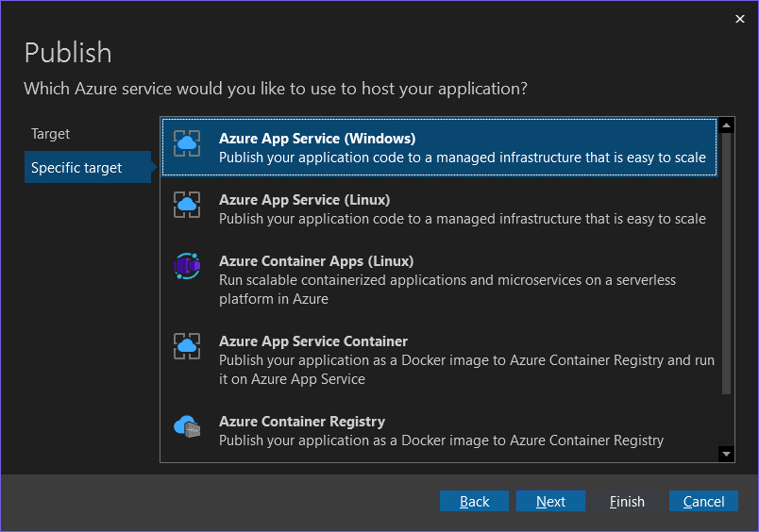Viewport: 759px width, 532px height.
Task: Choose Azure App Service (Linux) title
Action: (304, 200)
